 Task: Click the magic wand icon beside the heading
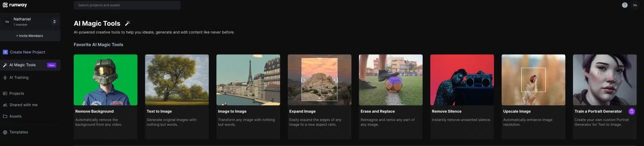[x=127, y=23]
